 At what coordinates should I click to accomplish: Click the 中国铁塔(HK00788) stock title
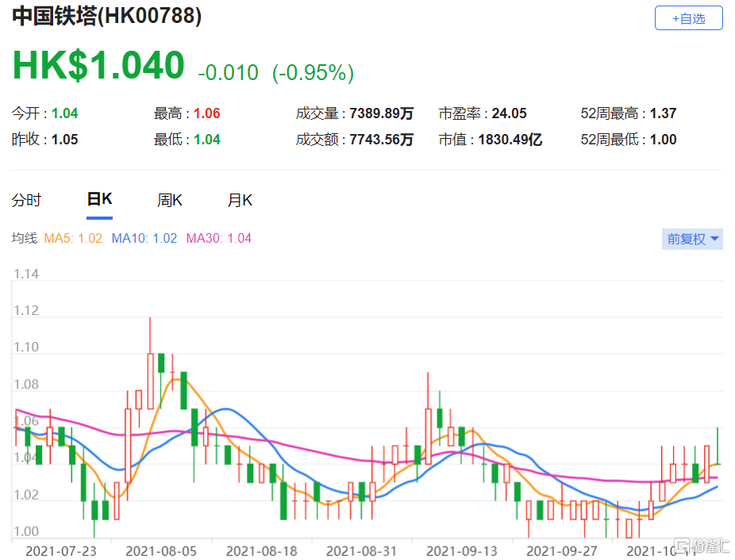point(106,16)
